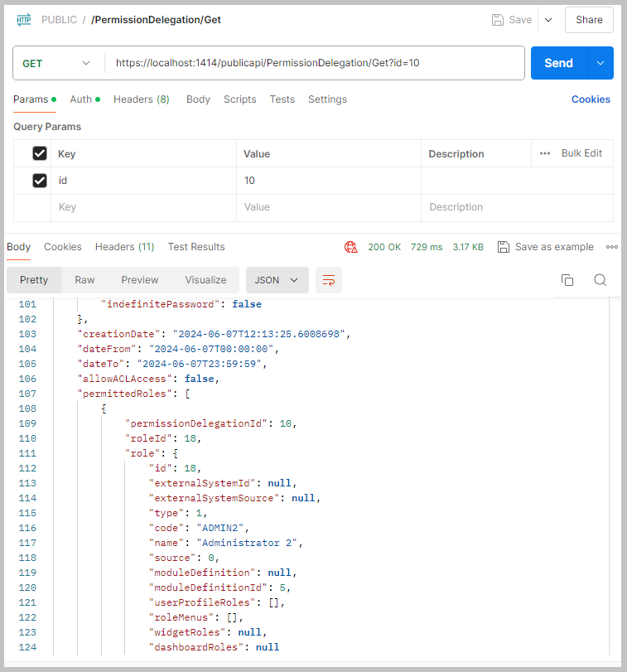Switch to the Params tab
627x672 pixels.
click(35, 99)
